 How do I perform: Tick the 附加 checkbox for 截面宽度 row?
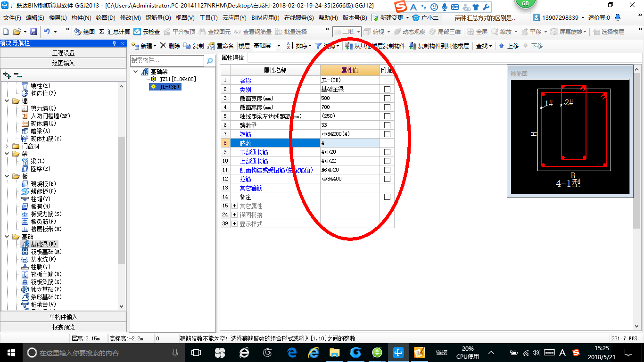click(x=387, y=98)
